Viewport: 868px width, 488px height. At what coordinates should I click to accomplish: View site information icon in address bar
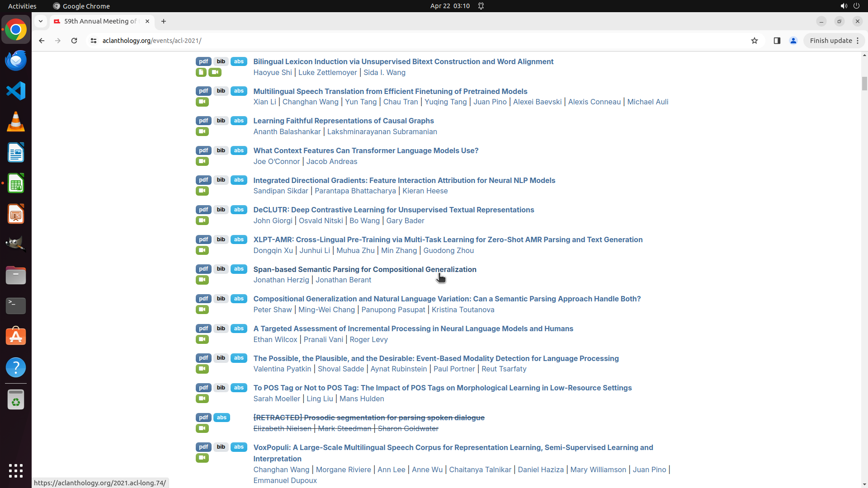tap(94, 41)
